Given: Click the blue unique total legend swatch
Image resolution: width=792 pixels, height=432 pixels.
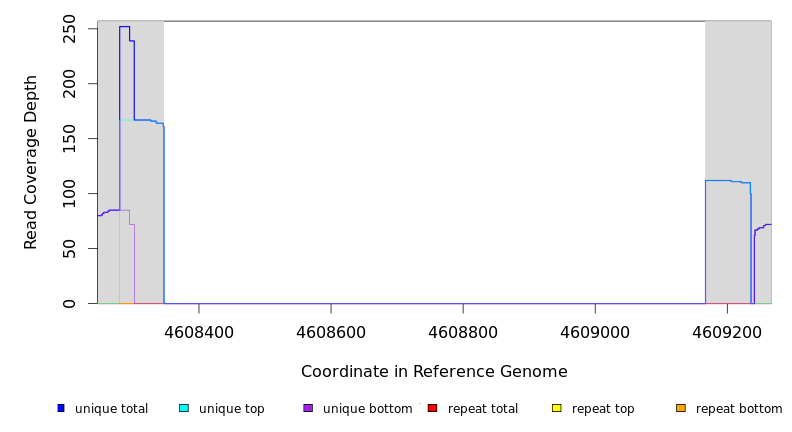Looking at the screenshot, I should [x=61, y=408].
